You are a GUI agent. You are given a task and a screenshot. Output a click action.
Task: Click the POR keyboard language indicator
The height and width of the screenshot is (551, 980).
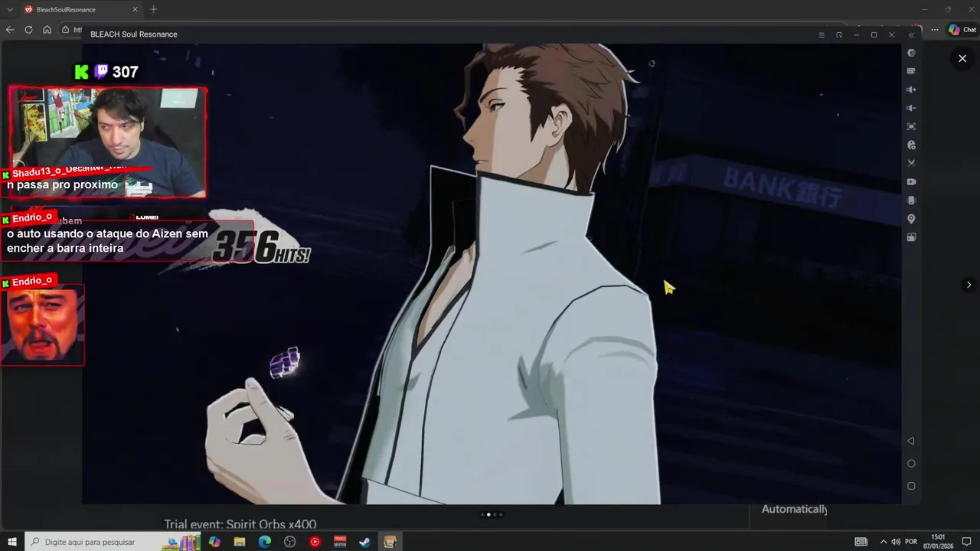pyautogui.click(x=911, y=542)
